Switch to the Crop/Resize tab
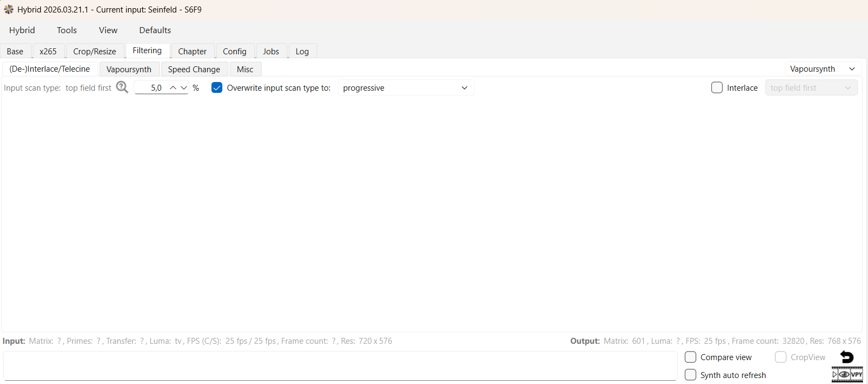 [94, 51]
